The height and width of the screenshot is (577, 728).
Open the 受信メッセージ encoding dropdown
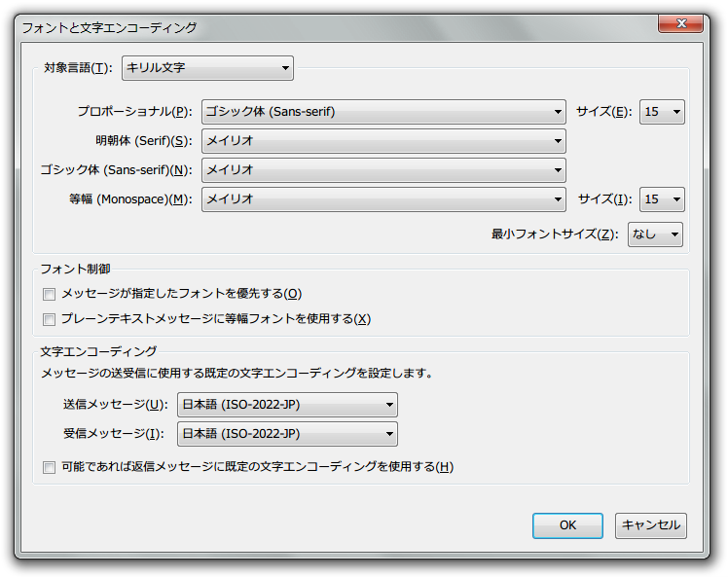tap(287, 434)
